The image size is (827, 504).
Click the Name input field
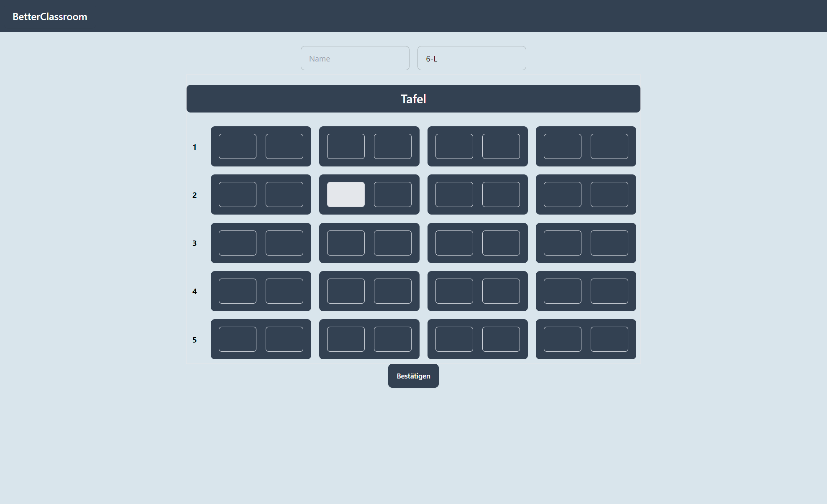pyautogui.click(x=355, y=59)
